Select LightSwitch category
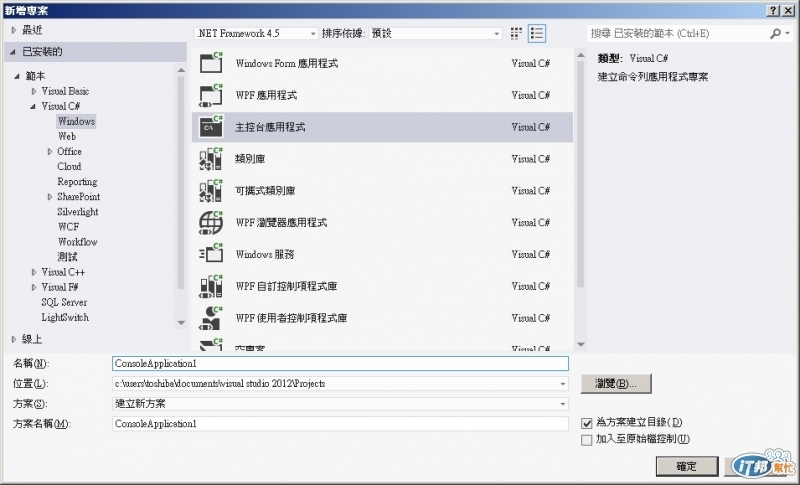The height and width of the screenshot is (485, 800). [x=65, y=317]
